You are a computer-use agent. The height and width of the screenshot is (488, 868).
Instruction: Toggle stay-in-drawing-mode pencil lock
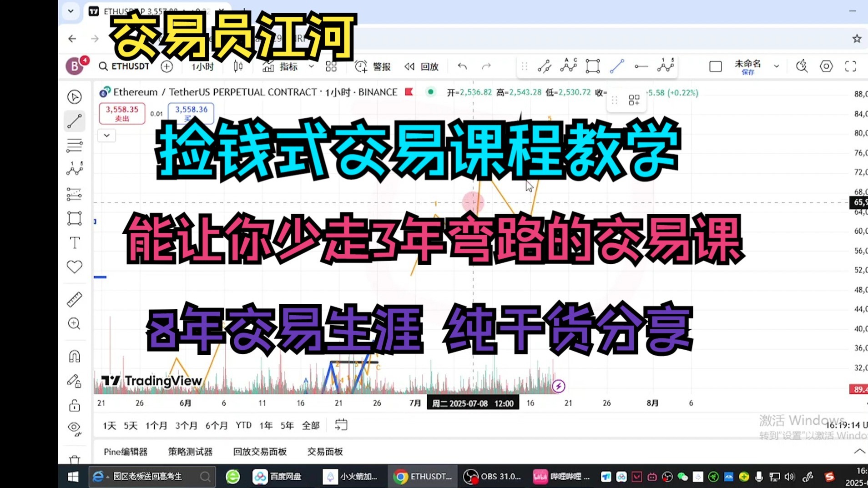click(x=75, y=381)
